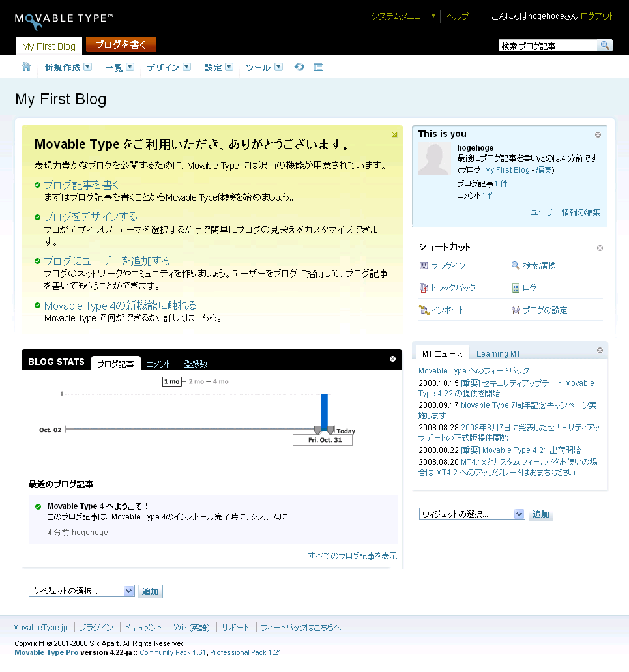Open the ユーザー情報の編集 link

tap(565, 212)
